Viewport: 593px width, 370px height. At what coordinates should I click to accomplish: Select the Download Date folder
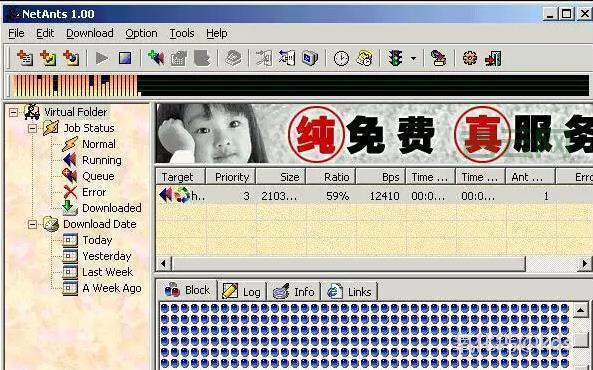pos(99,224)
